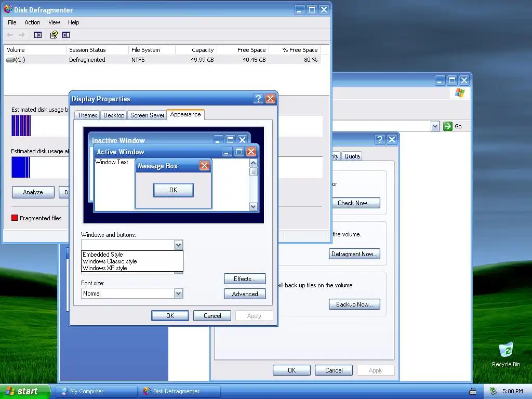
Task: Minimize the My Computer window behind
Action: coord(440,81)
